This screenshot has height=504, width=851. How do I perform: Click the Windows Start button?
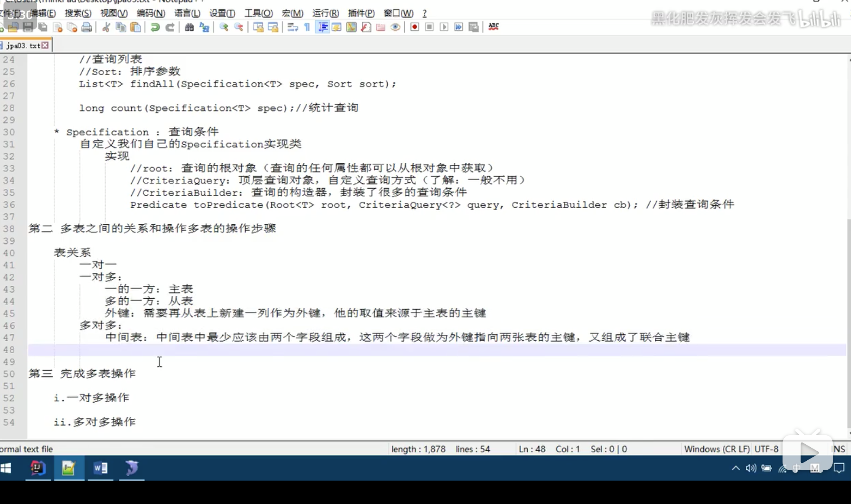[x=6, y=468]
